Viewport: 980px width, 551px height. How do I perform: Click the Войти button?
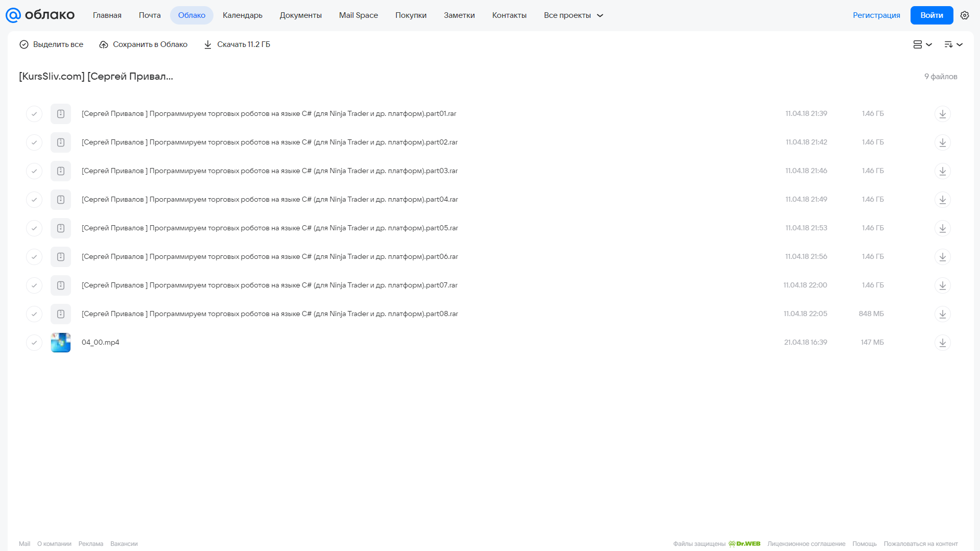point(931,15)
